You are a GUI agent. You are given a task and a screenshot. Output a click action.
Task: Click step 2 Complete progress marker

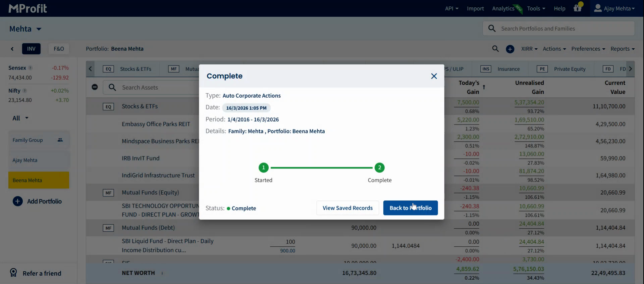pos(379,168)
